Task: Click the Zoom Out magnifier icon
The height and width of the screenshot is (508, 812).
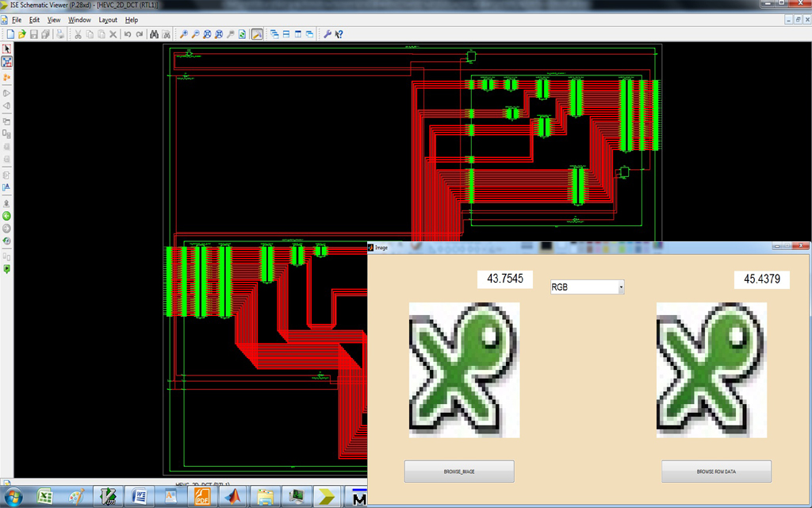Action: pyautogui.click(x=195, y=34)
